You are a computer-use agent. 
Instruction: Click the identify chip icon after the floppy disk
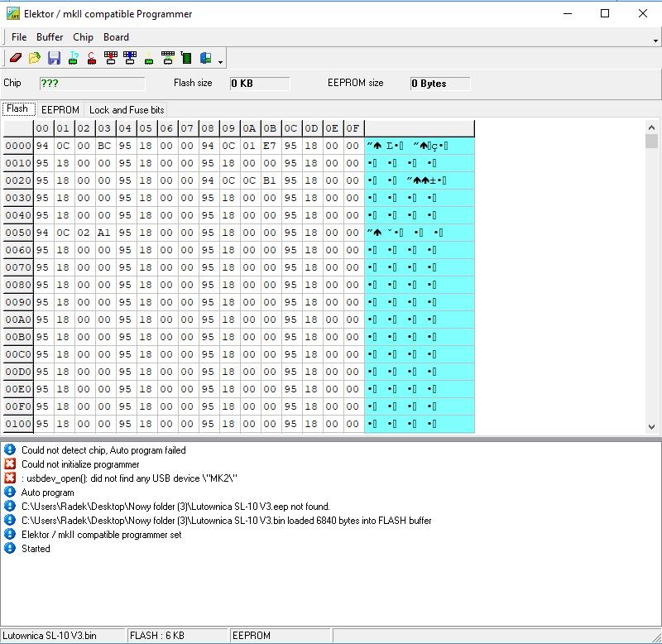click(x=73, y=58)
